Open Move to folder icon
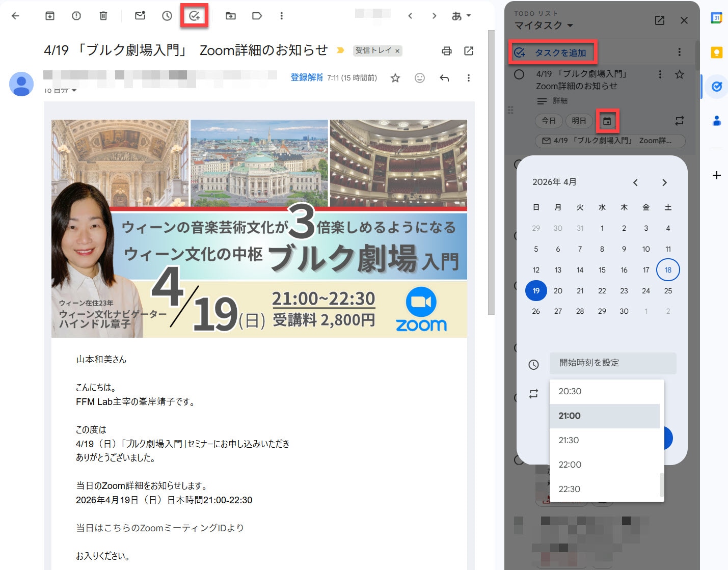The width and height of the screenshot is (728, 570). (231, 16)
